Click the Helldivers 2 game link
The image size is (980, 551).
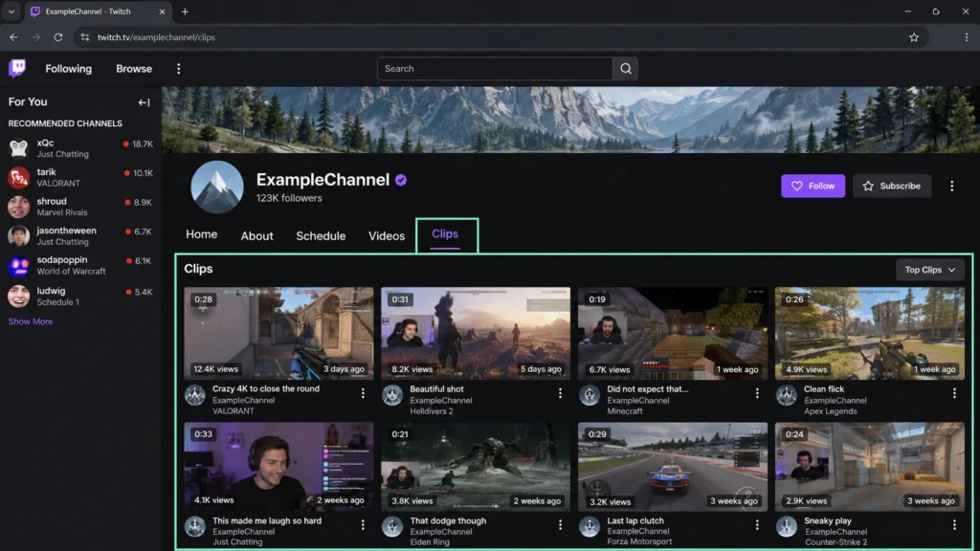coord(432,411)
